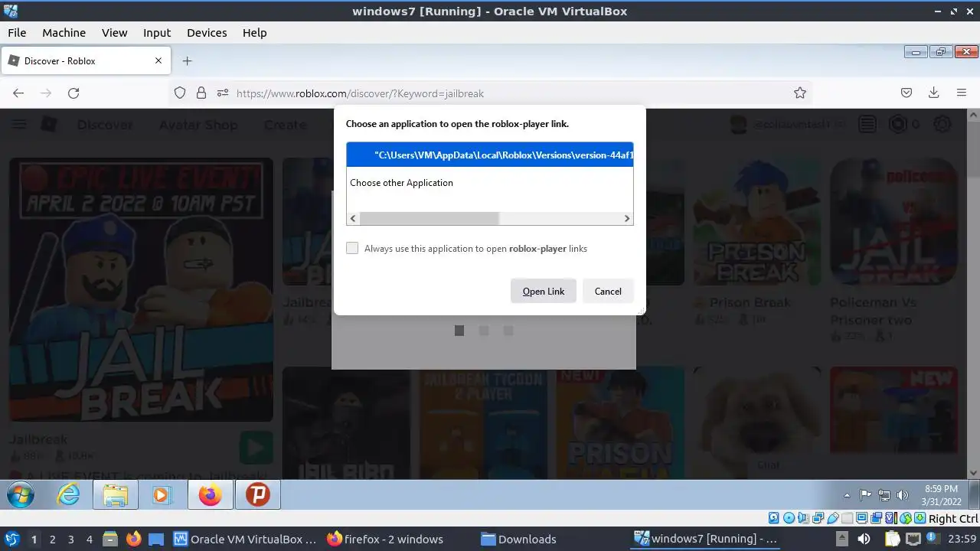This screenshot has width=980, height=551.
Task: Select the Roblox version path entry
Action: pos(490,155)
